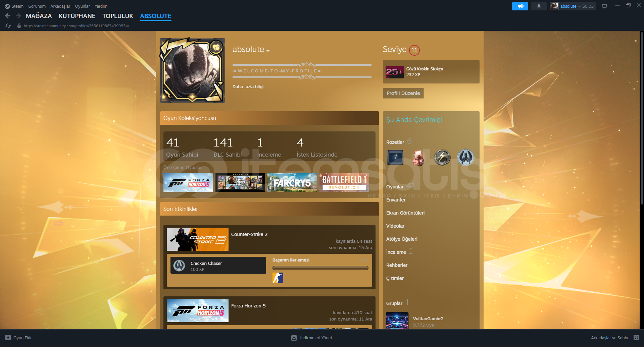Open announcements via the megaphone icon

[520, 6]
